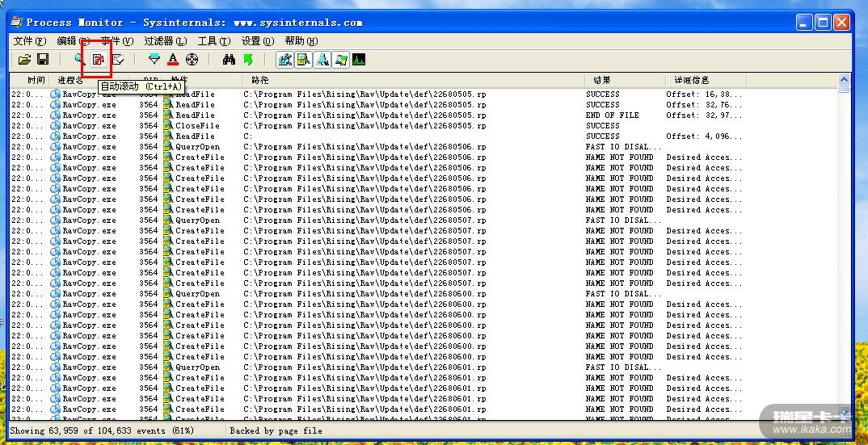
Task: Click PID 3564 in the CloseFile row
Action: coord(149,126)
